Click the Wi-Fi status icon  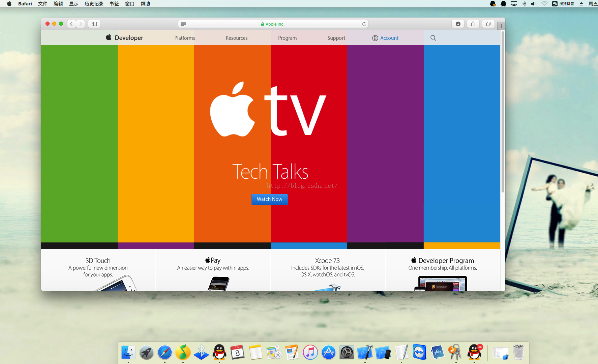(x=544, y=4)
